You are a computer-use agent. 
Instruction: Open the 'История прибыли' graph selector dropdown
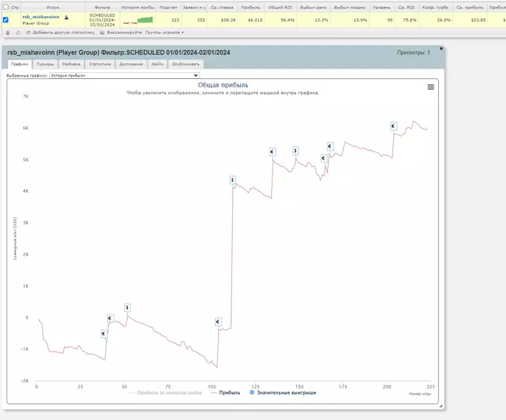(x=124, y=75)
